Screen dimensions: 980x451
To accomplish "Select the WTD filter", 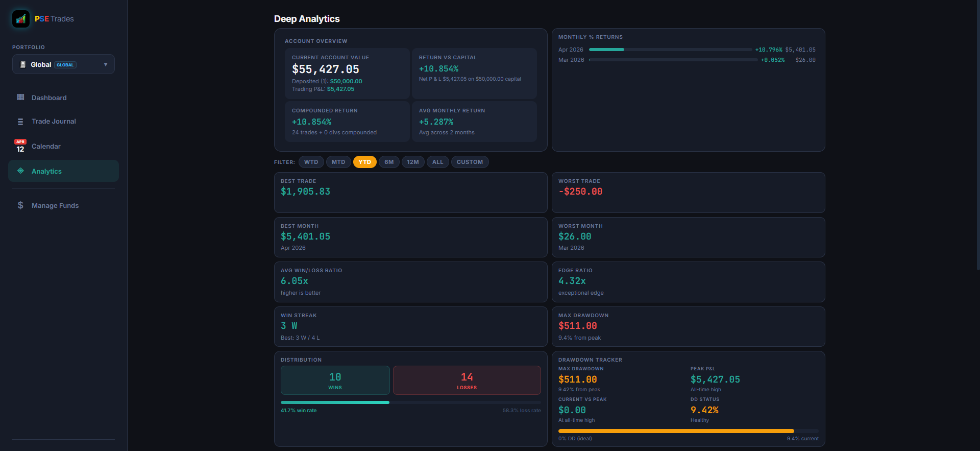I will (311, 162).
